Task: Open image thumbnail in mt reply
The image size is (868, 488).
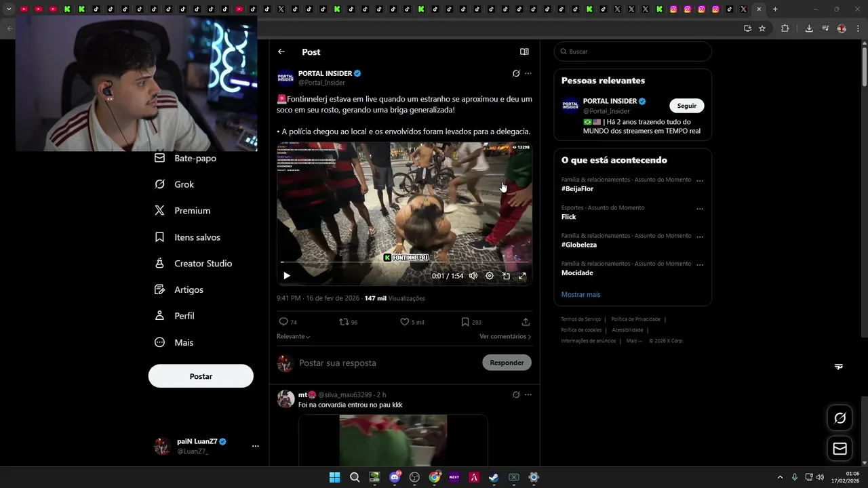Action: pyautogui.click(x=393, y=441)
